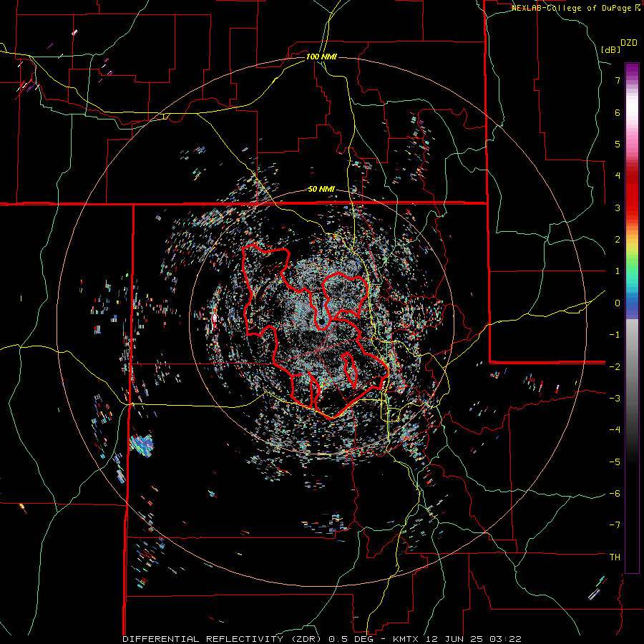This screenshot has width=644, height=644.
Task: Click the 100 NMI range ring label
Action: (321, 57)
